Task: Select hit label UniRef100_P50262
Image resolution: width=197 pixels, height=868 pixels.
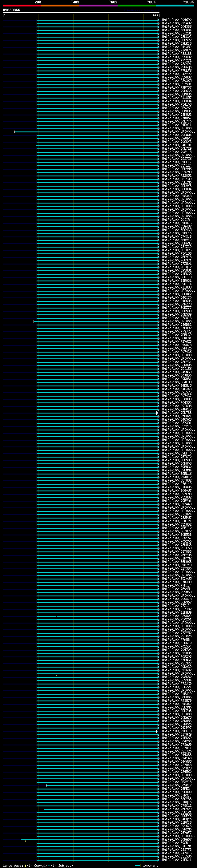Action: point(176,108)
